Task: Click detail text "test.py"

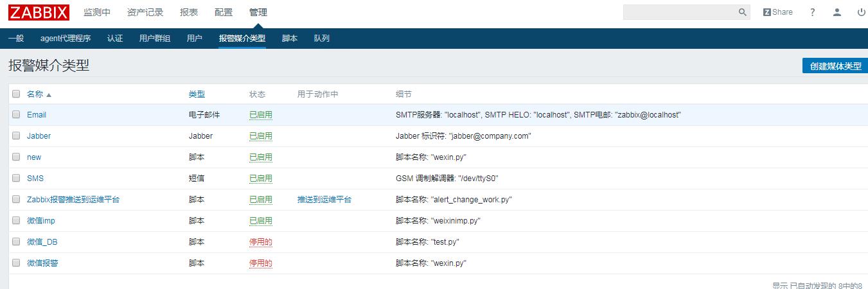Action: coord(445,242)
